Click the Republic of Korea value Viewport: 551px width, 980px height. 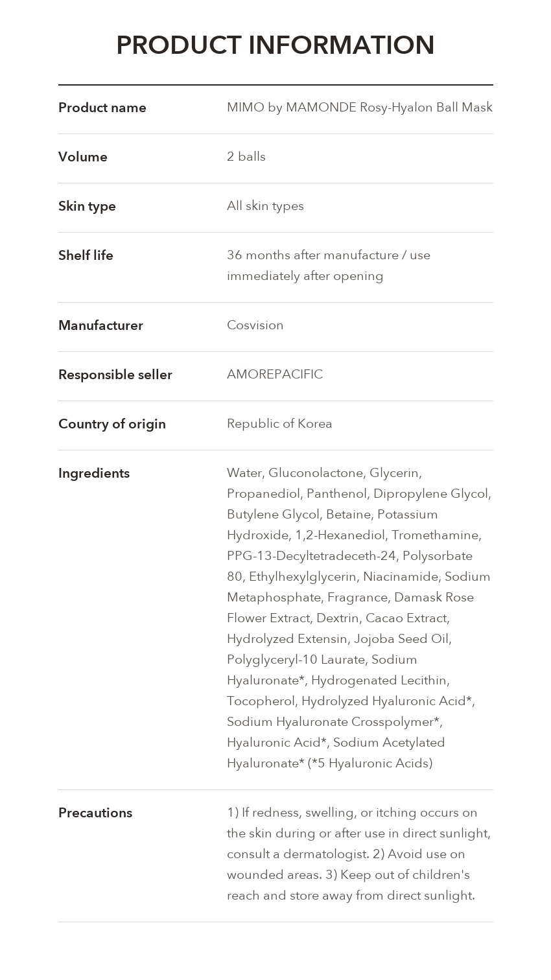279,423
